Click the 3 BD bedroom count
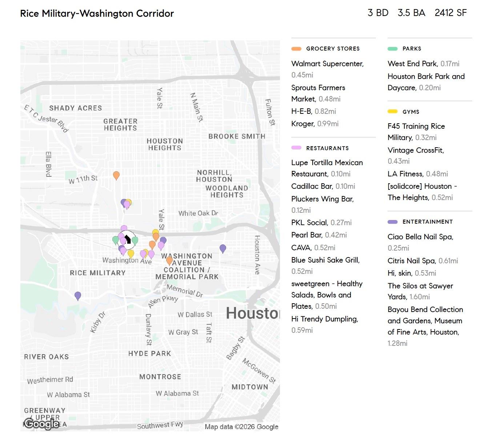Screen dimensions: 493x448 coord(378,13)
